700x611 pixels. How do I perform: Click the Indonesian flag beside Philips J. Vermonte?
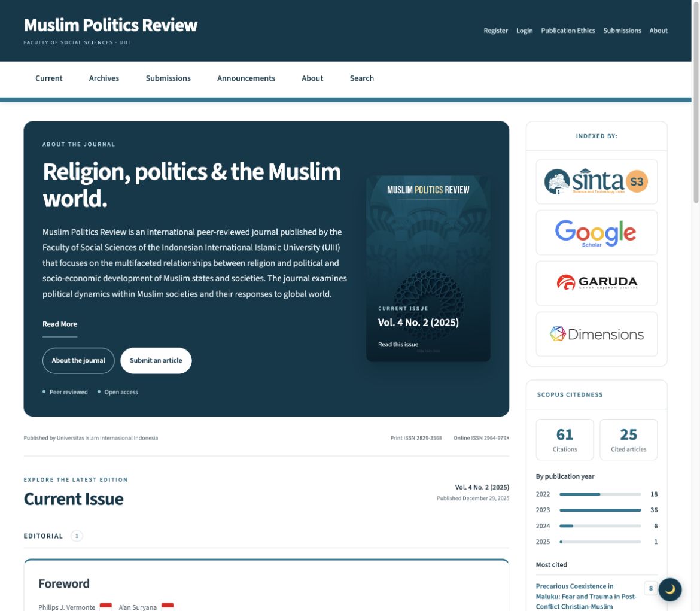(x=106, y=607)
